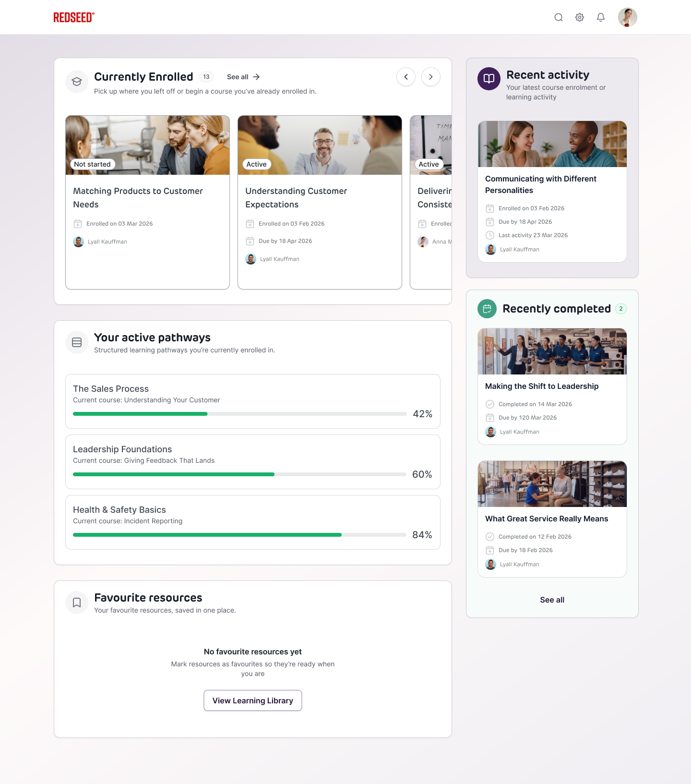This screenshot has height=784, width=691.
Task: Open The Sales Process pathway title
Action: [111, 389]
